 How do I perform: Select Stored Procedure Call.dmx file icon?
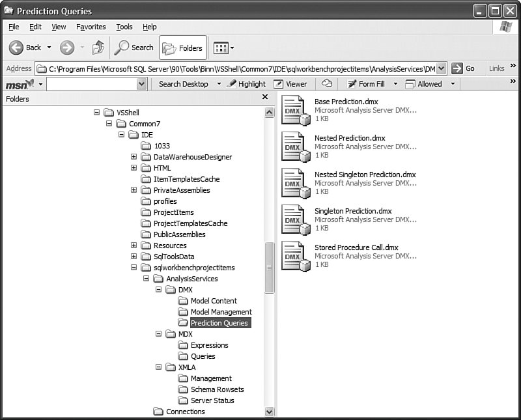coord(295,256)
